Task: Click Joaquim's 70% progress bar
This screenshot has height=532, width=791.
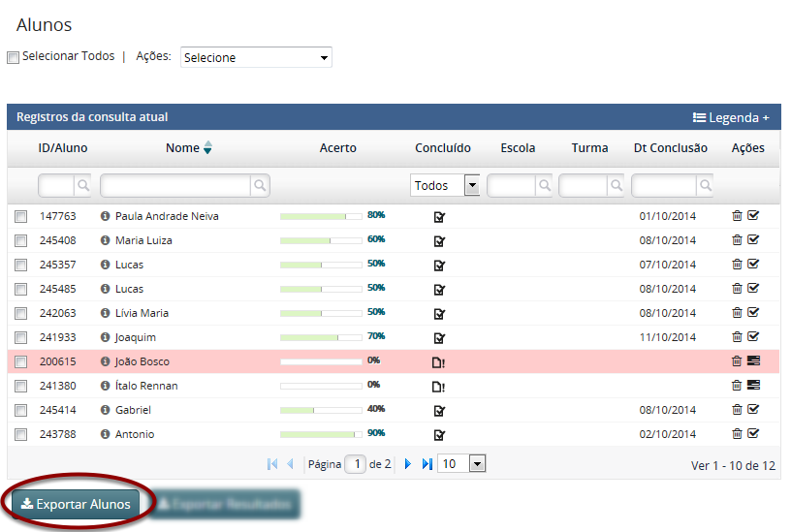Action: pos(320,337)
